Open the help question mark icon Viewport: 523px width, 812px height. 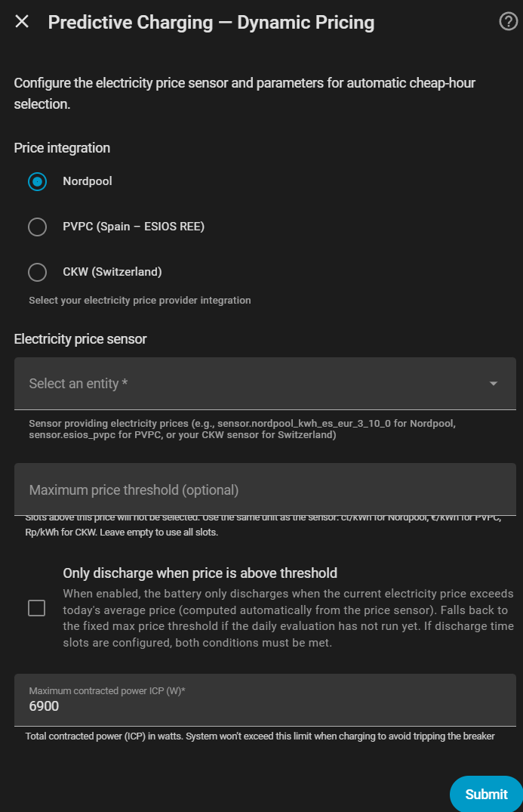tap(509, 22)
